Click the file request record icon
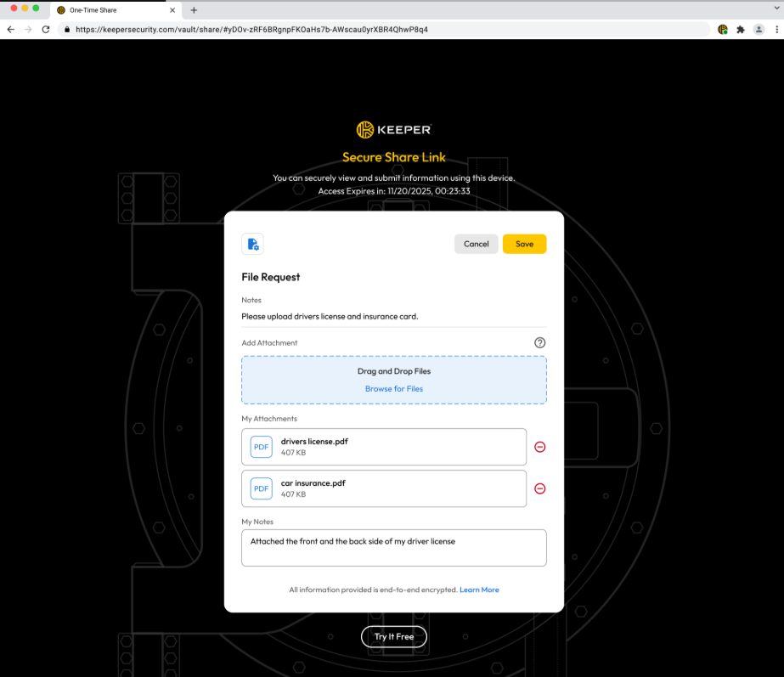This screenshot has width=784, height=677. 252,244
